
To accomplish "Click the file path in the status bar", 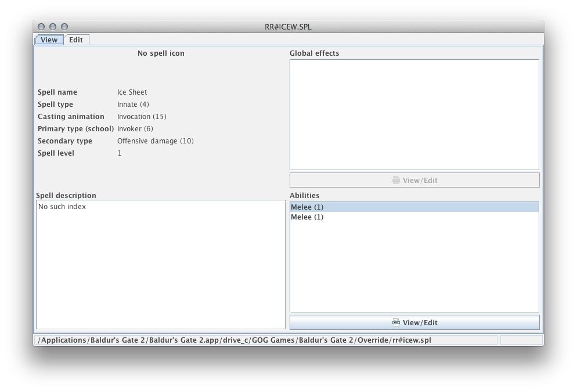I will (235, 340).
